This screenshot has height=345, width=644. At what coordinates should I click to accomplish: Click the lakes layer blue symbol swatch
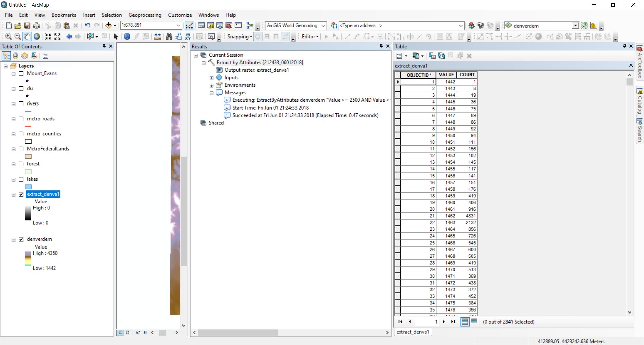click(x=28, y=187)
